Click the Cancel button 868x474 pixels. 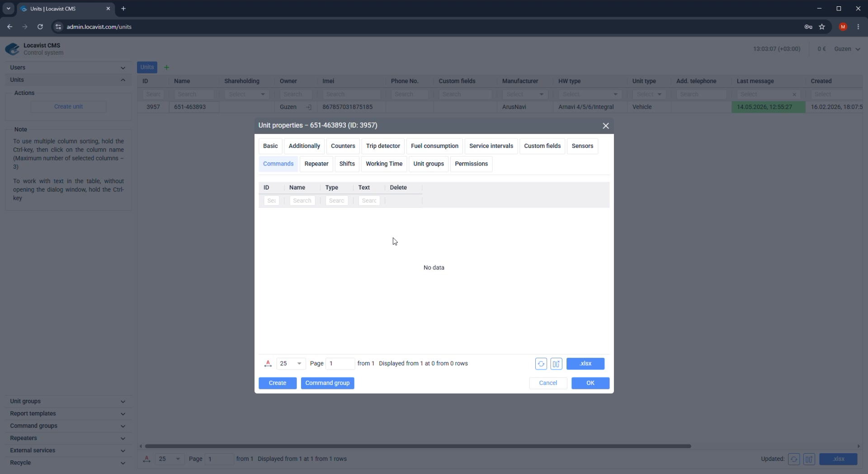pos(548,383)
